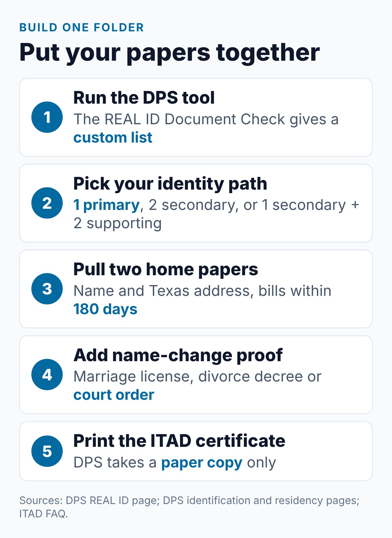The height and width of the screenshot is (538, 392).
Task: Click the highlighted "180 days" text
Action: coord(105,309)
